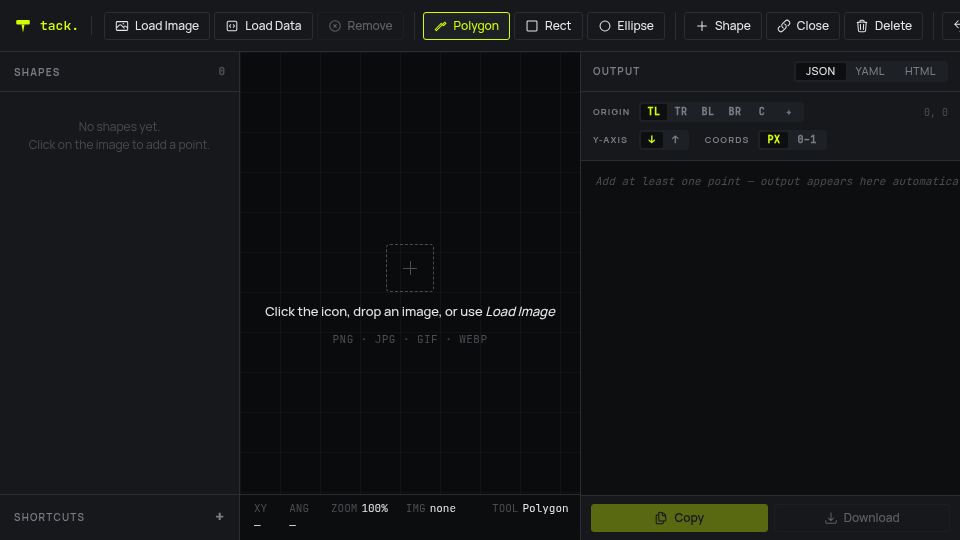This screenshot has height=540, width=960.
Task: Click the IMG none status entry
Action: click(430, 508)
